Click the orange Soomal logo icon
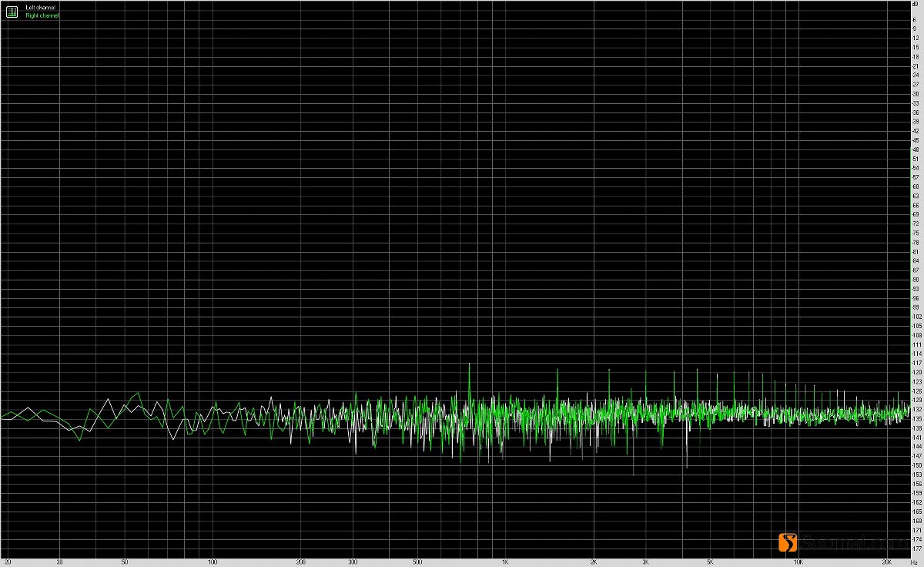The image size is (924, 567). click(788, 542)
